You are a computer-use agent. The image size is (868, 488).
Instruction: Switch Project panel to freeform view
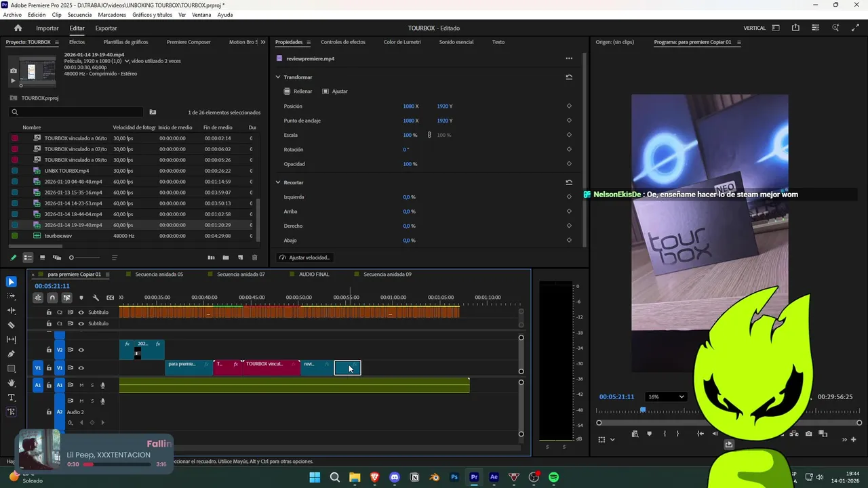coord(57,258)
